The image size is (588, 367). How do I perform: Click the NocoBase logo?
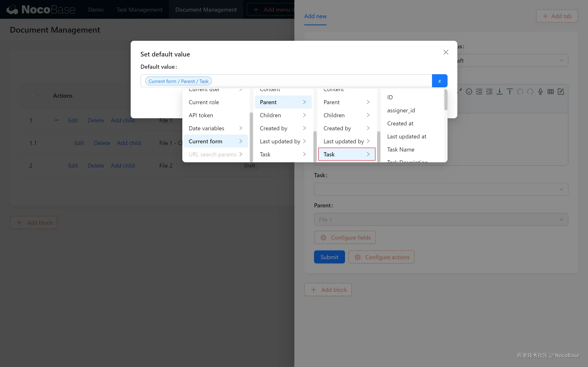click(41, 9)
